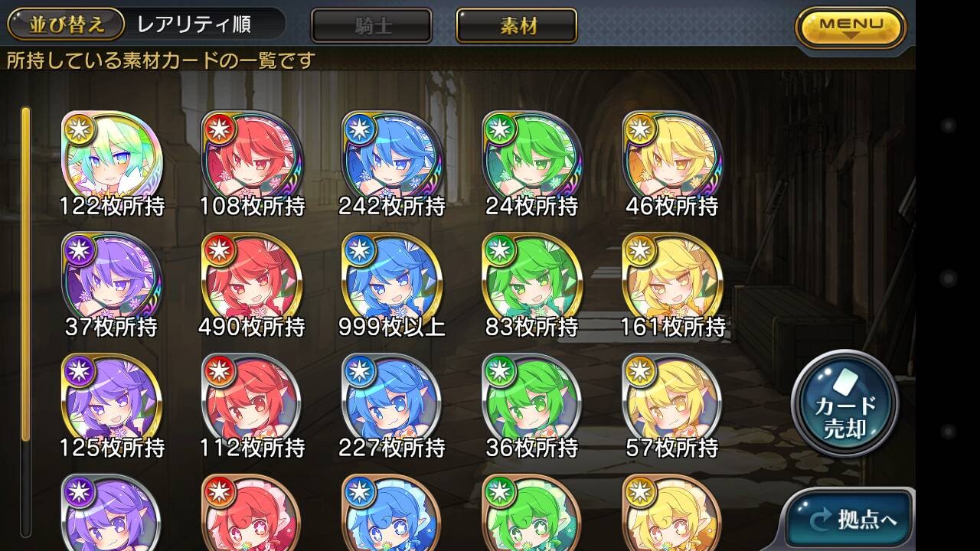This screenshot has width=980, height=551.
Task: Select the rainbow fairy card with 122枚所持
Action: point(112,161)
